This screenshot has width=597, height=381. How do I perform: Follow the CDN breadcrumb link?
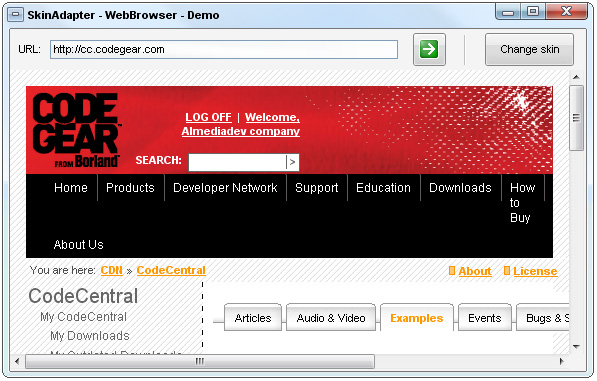click(x=112, y=270)
